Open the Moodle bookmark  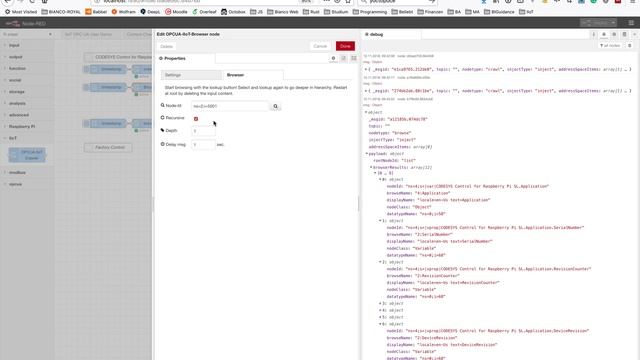tap(176, 12)
